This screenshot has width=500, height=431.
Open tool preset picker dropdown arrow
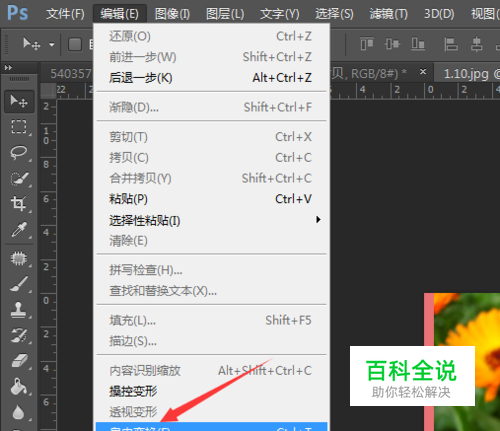coord(52,44)
